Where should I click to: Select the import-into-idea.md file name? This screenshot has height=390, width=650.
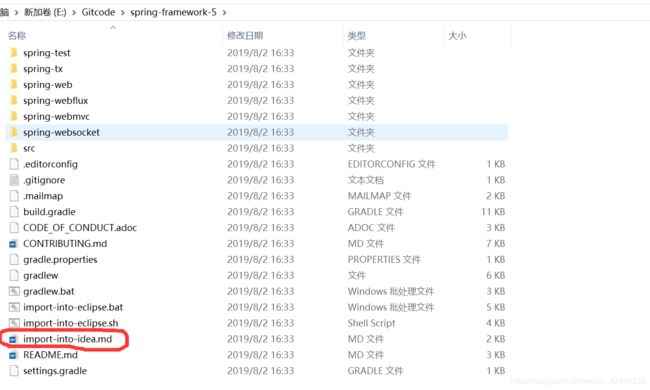(x=68, y=339)
